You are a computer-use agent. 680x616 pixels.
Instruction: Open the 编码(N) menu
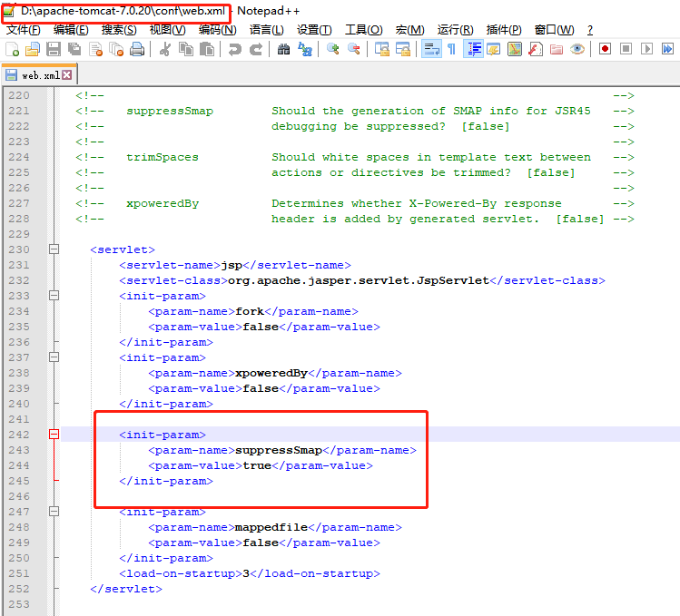click(x=218, y=30)
